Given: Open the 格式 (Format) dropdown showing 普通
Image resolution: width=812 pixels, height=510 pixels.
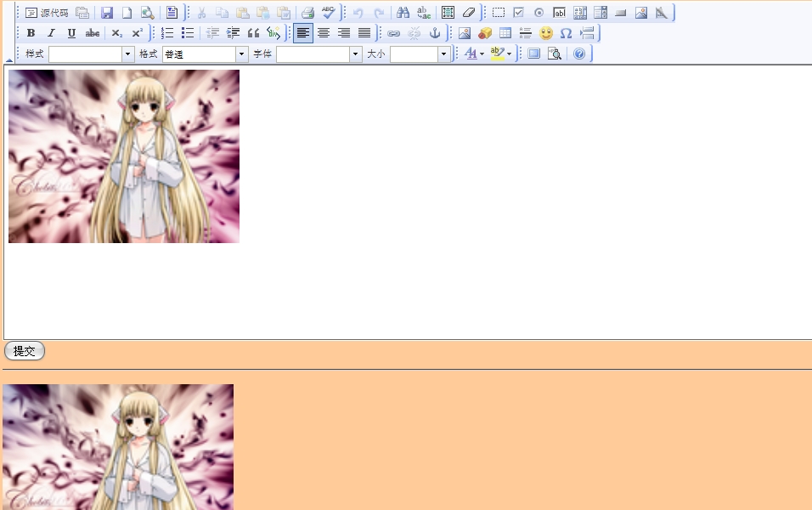Looking at the screenshot, I should tap(206, 54).
